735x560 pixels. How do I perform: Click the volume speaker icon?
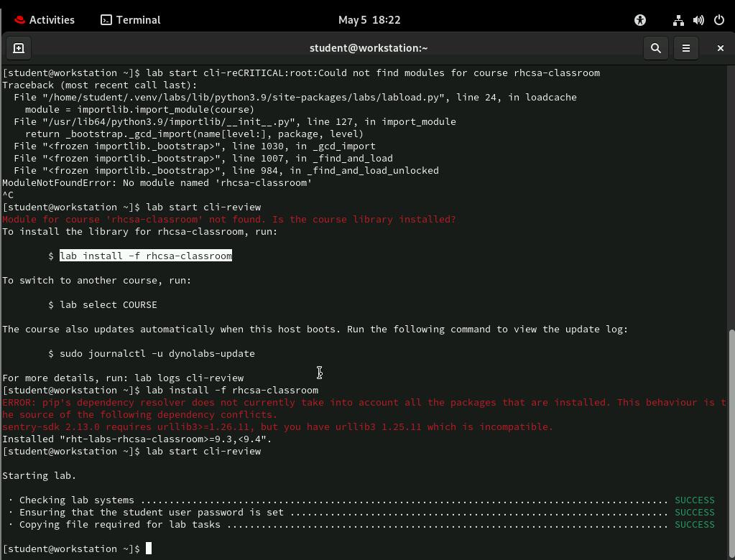tap(698, 20)
